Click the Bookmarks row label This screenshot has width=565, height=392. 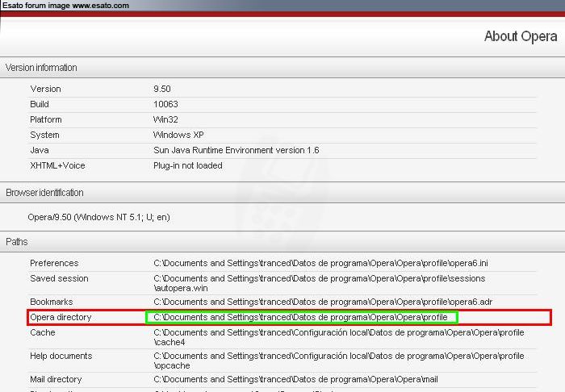coord(51,302)
